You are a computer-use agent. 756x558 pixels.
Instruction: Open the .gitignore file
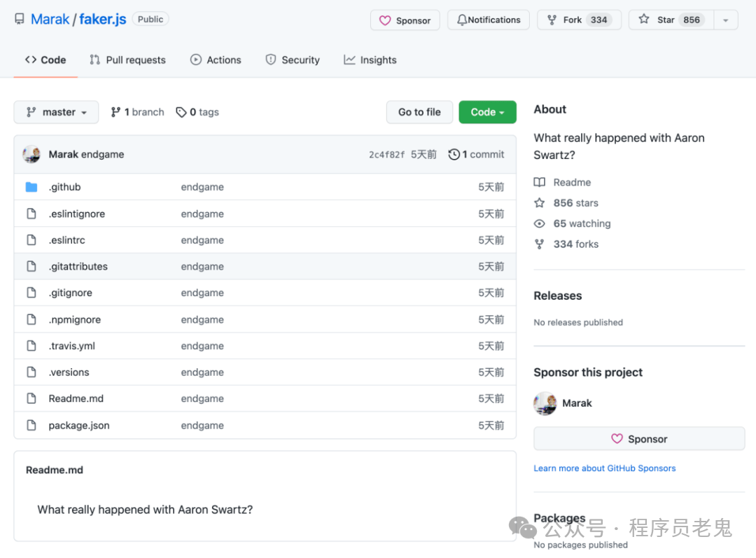[71, 293]
